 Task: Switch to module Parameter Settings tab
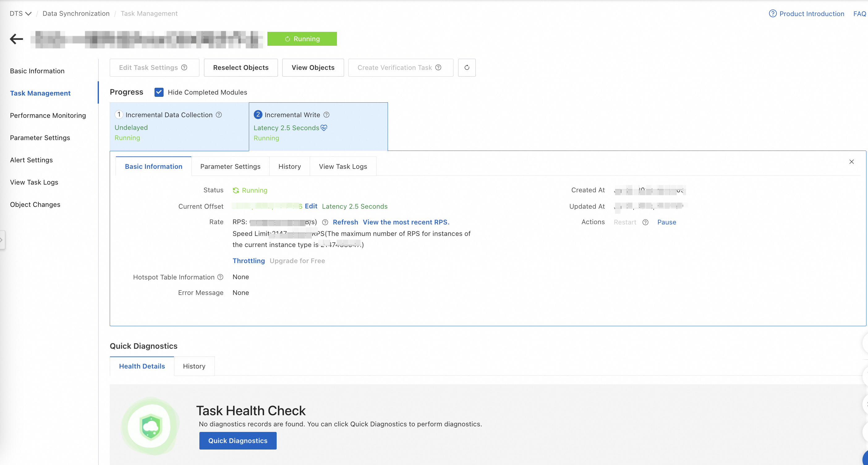point(230,166)
